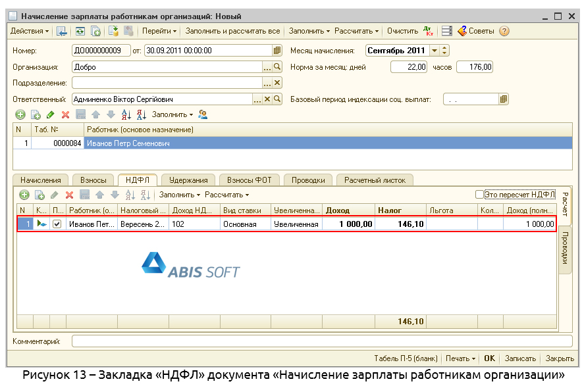Click the greyed-out unpost icon before Перейти
The height and width of the screenshot is (392, 582).
point(128,31)
